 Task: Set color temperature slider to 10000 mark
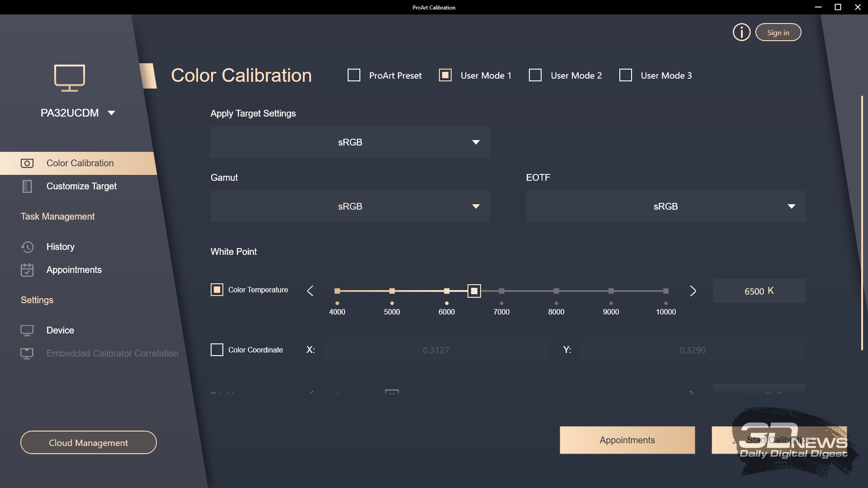pyautogui.click(x=666, y=291)
